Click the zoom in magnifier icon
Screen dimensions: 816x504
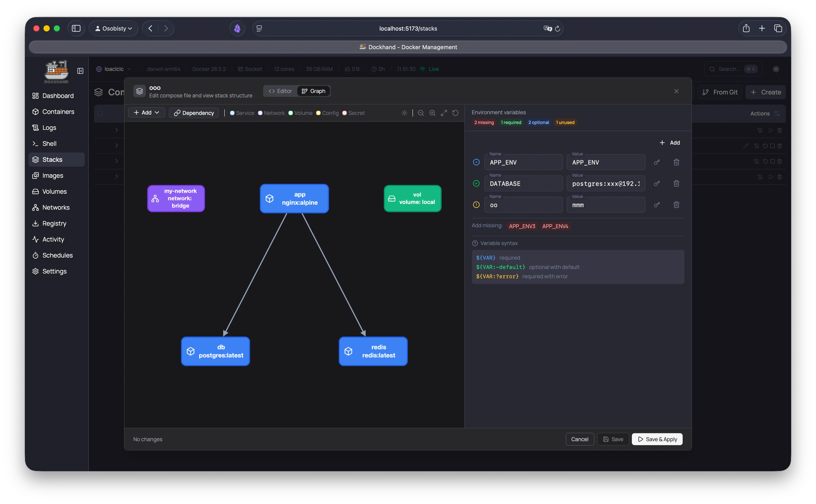pos(432,113)
